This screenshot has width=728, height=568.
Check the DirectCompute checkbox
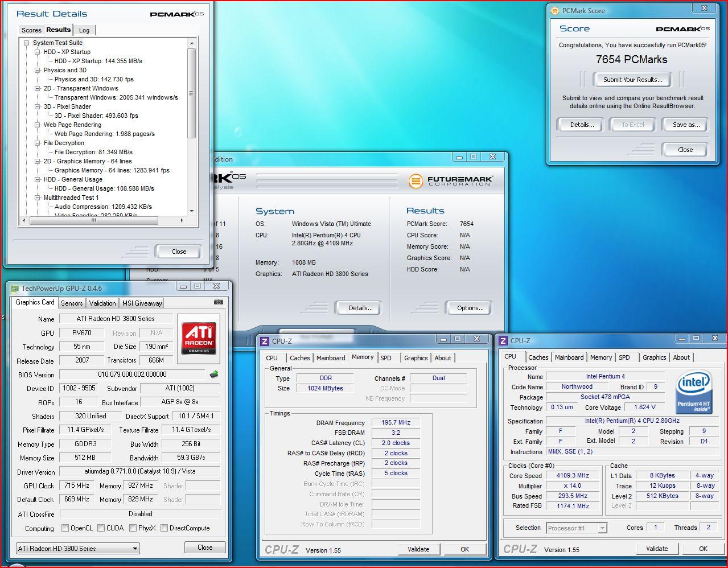[164, 528]
